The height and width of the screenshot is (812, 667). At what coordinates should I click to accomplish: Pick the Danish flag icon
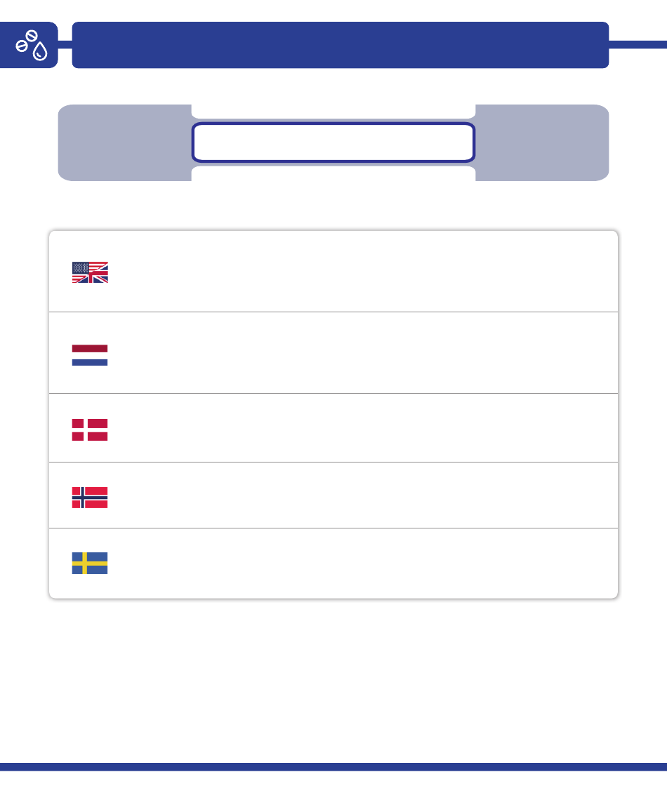(x=90, y=430)
